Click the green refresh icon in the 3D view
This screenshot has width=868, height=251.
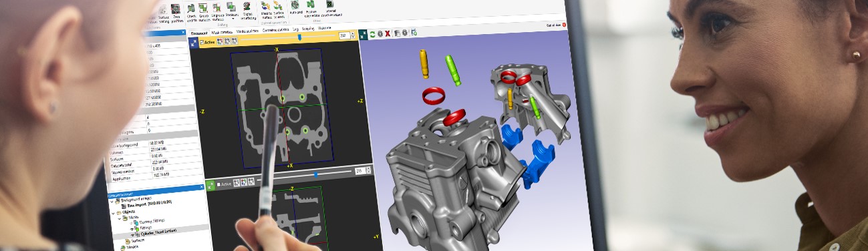pos(372,33)
